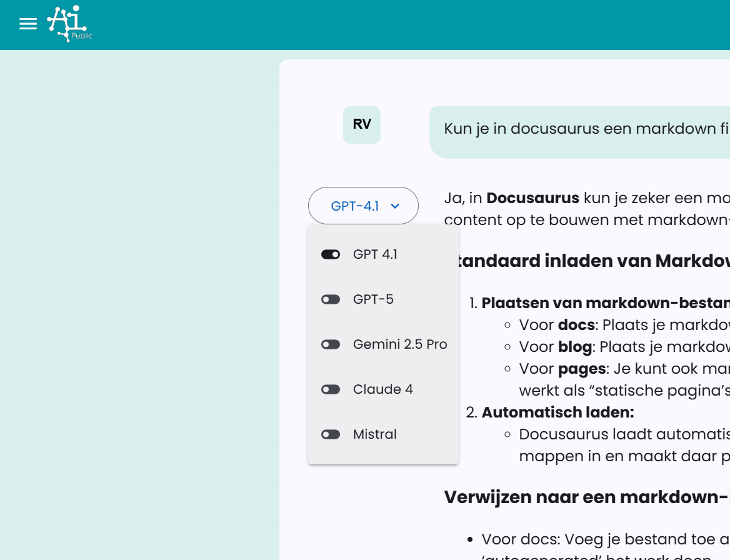
Task: Click the AI Public logo
Action: click(69, 25)
